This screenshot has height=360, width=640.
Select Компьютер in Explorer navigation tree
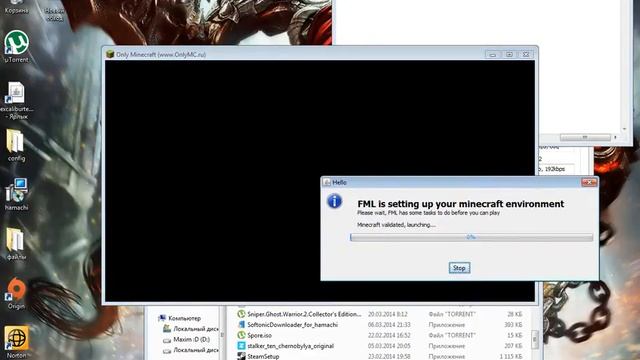184,318
